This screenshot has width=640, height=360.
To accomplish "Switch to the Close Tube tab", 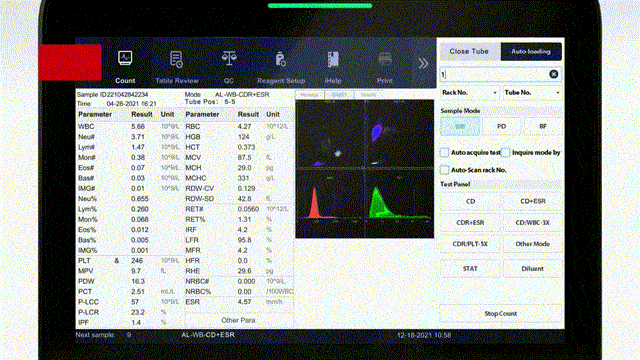I will tap(469, 51).
